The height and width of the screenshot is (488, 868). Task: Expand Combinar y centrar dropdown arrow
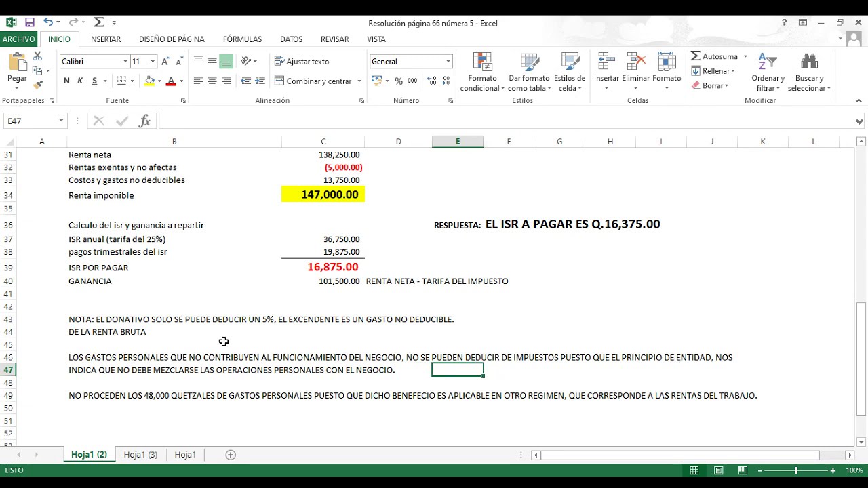tap(359, 81)
